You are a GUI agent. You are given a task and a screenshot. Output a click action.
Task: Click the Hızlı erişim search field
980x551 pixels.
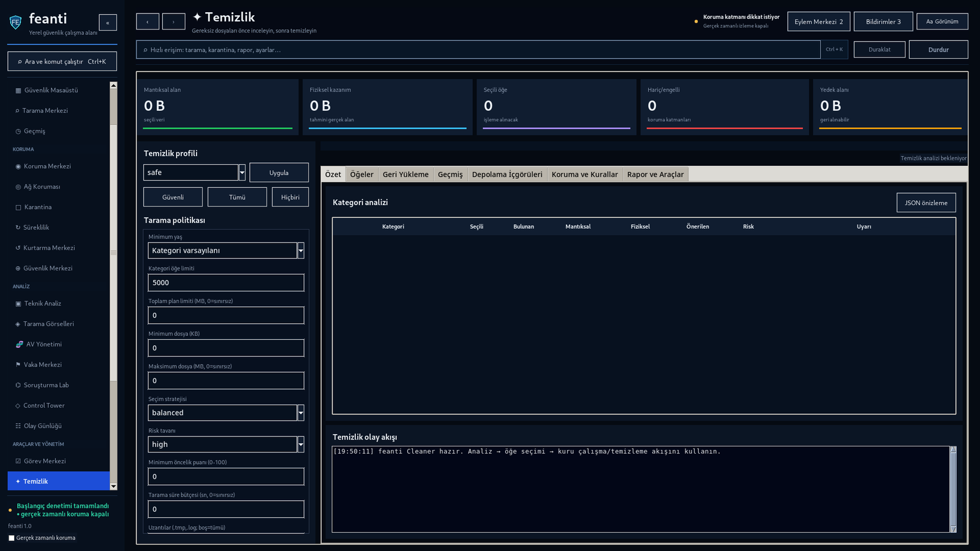478,50
